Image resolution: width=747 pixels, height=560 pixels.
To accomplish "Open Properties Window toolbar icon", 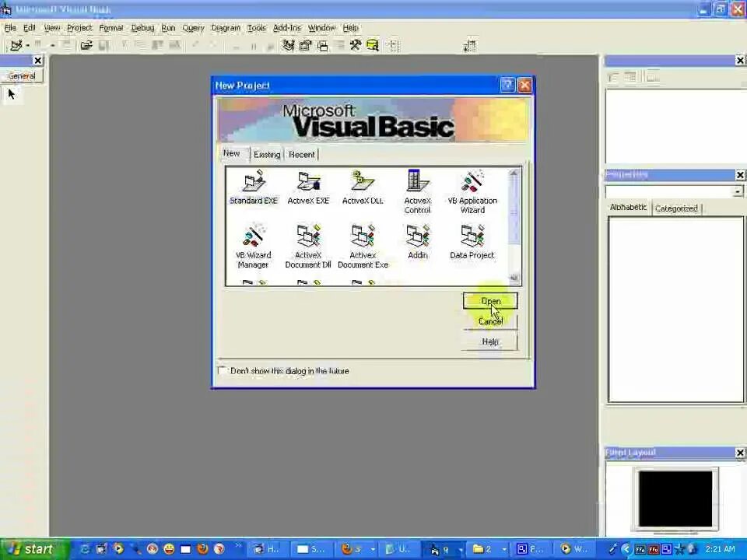I will pos(305,46).
